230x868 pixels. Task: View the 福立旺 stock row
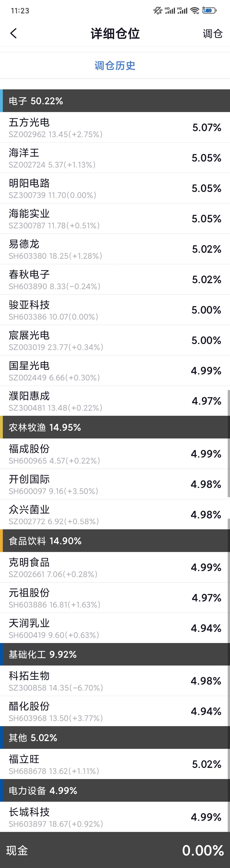coord(115,764)
